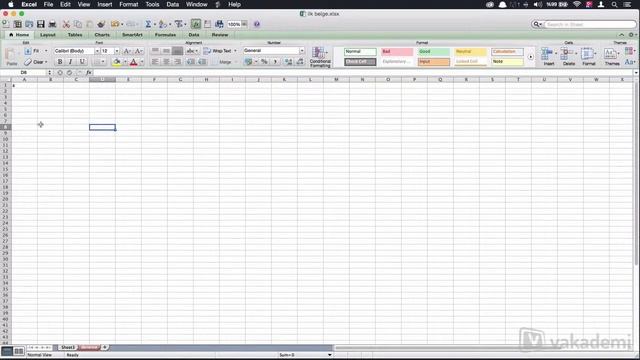Apply the Good cell style
640x360 pixels.
coord(433,51)
